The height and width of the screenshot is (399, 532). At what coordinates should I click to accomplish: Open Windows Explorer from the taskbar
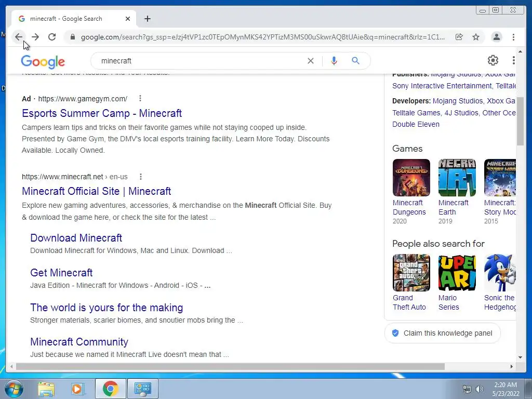(x=46, y=389)
